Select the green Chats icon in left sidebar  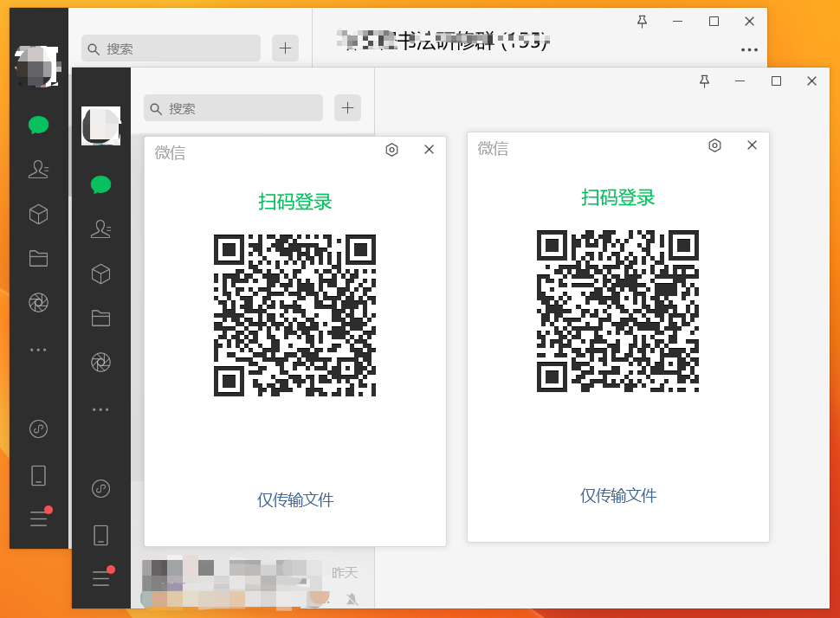(100, 184)
